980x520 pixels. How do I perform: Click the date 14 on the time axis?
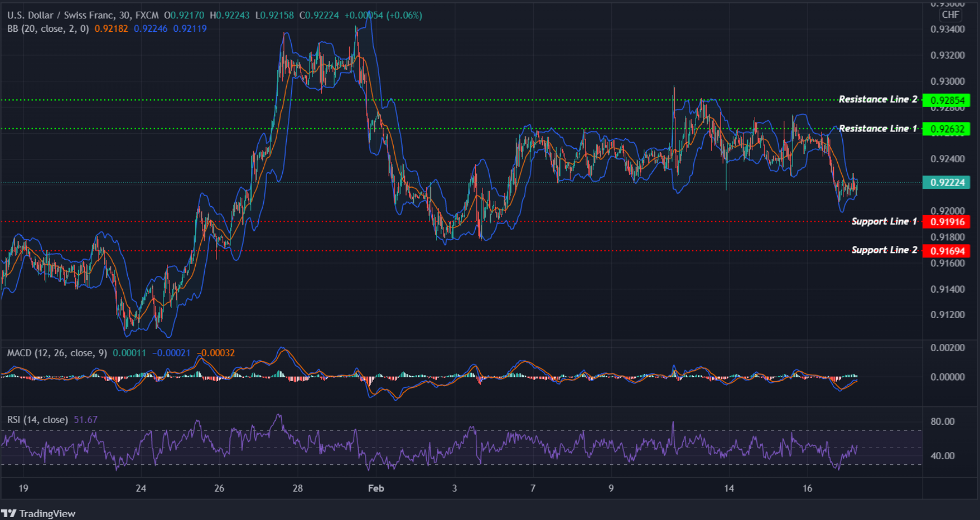[728, 488]
